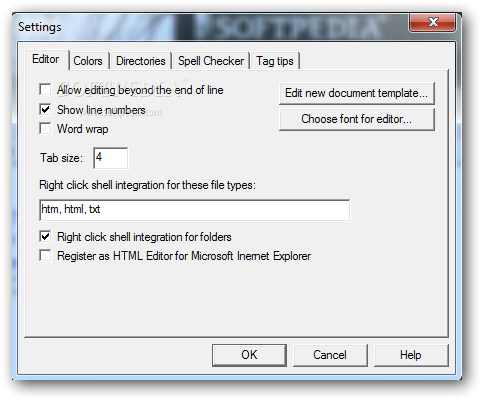The width and height of the screenshot is (482, 400).
Task: Confirm settings with OK
Action: tap(249, 355)
